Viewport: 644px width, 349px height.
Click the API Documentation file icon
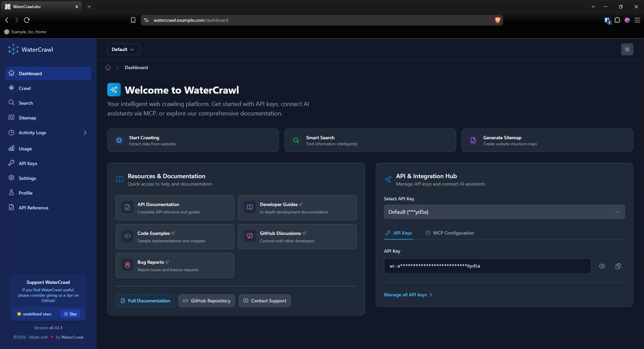127,207
